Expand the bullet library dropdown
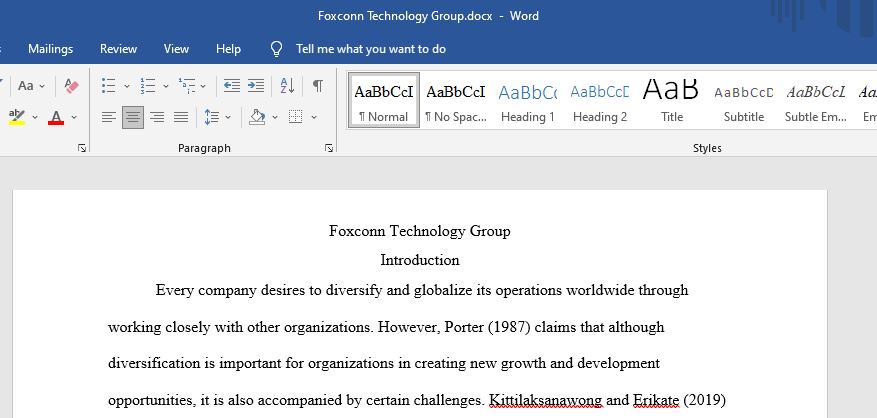This screenshot has height=418, width=877. (x=126, y=86)
